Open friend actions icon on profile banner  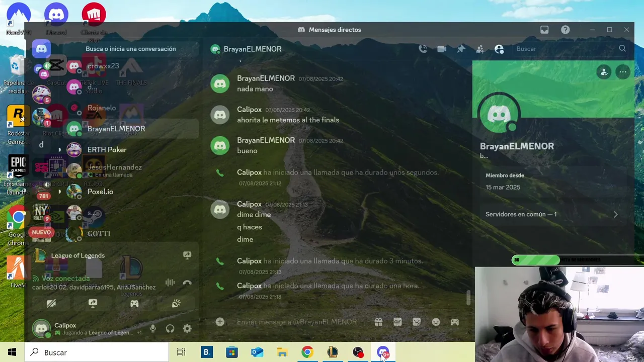coord(604,72)
